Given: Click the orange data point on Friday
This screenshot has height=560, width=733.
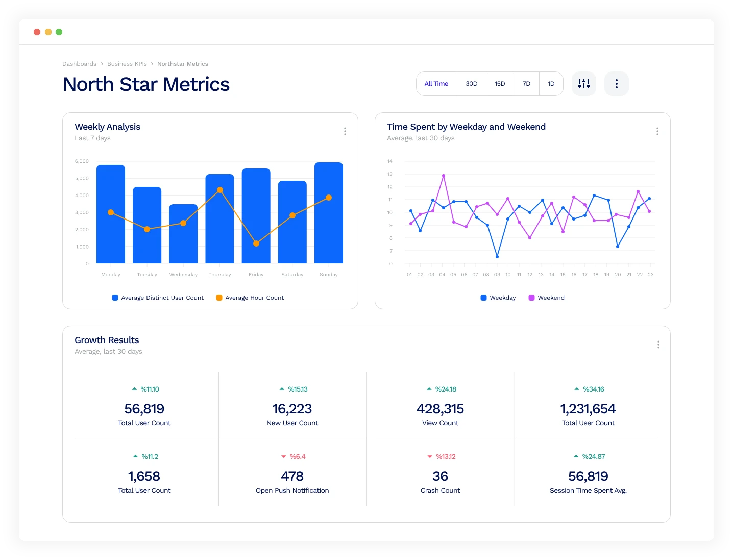Looking at the screenshot, I should 256,244.
